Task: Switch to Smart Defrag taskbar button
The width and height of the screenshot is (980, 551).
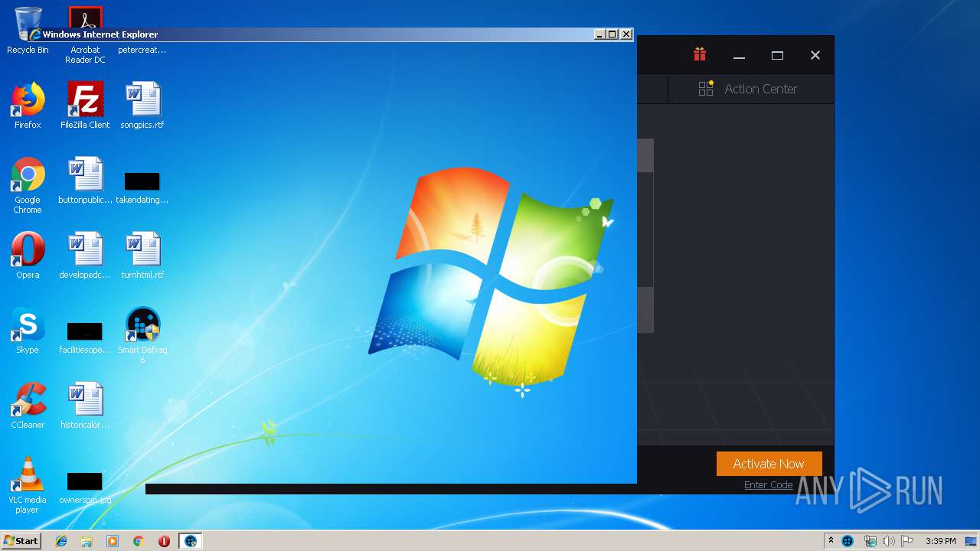Action: (191, 541)
